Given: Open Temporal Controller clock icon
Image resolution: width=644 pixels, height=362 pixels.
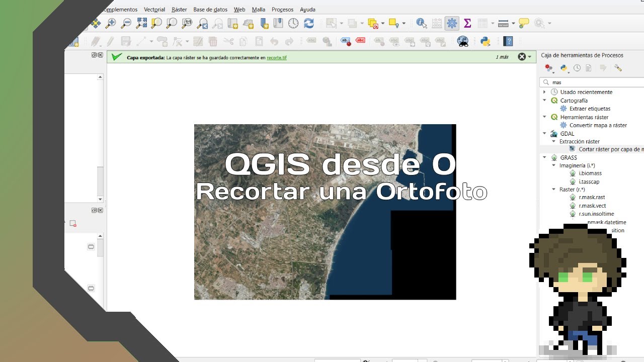Looking at the screenshot, I should click(293, 23).
